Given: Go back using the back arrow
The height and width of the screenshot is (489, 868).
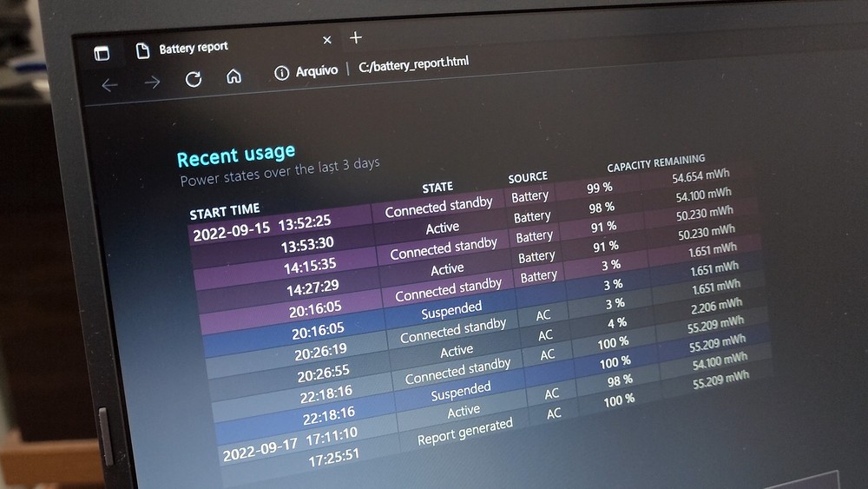Looking at the screenshot, I should [x=109, y=84].
